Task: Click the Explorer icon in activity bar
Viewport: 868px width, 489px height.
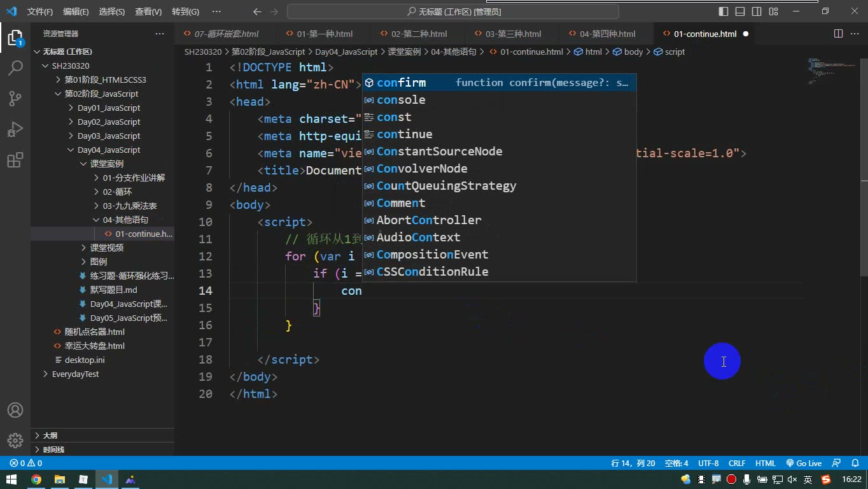Action: (x=15, y=37)
